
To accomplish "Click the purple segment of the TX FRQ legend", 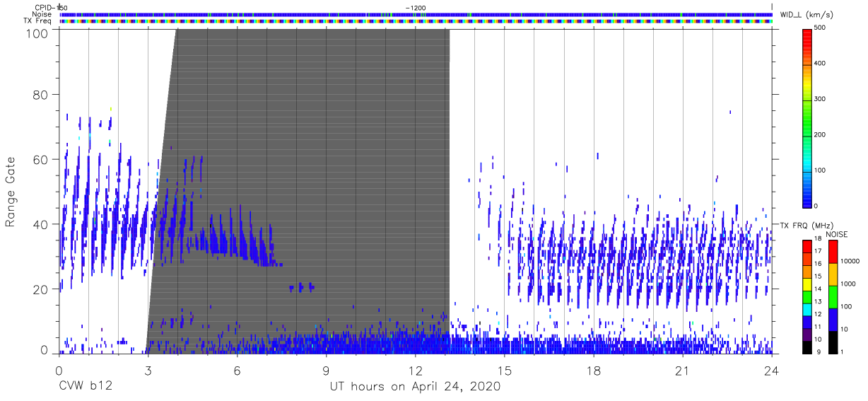I will tap(807, 336).
